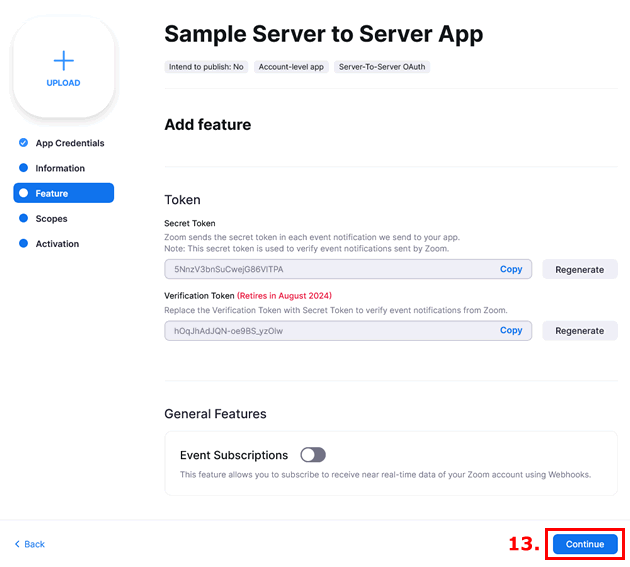Click the Back chevron arrow icon
This screenshot has height=567, width=630.
tap(17, 544)
